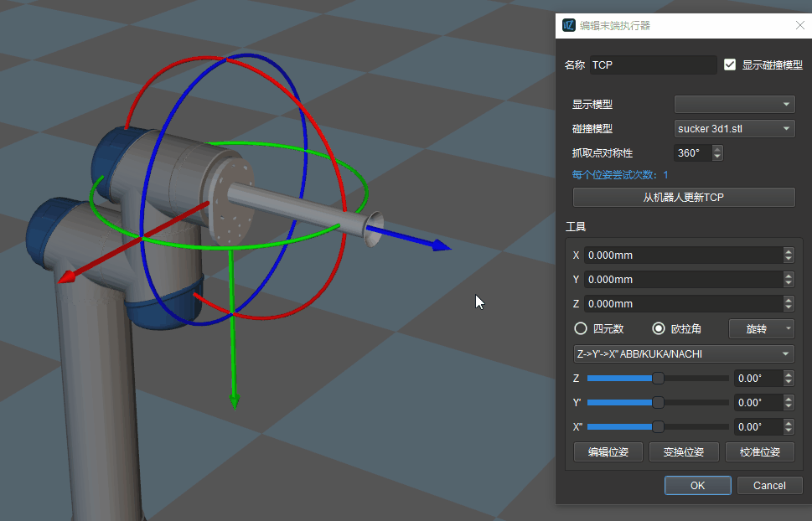Click the 从机器人更新TCP button
The height and width of the screenshot is (521, 812).
tap(683, 198)
